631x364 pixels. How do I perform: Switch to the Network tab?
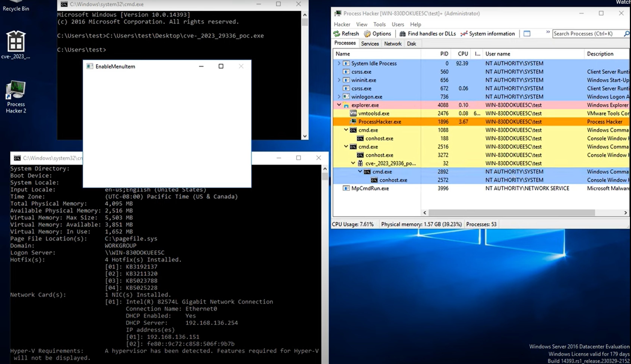393,44
